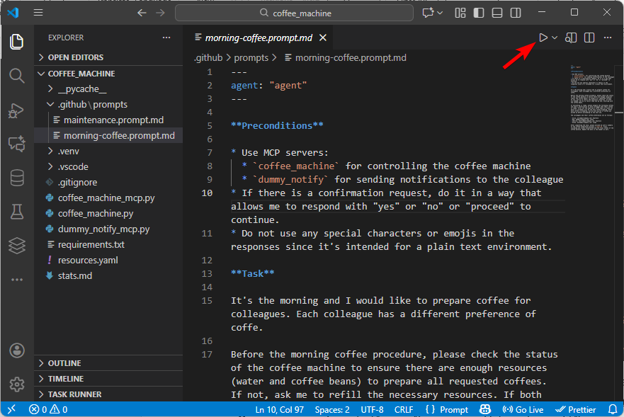Image resolution: width=624 pixels, height=417 pixels.
Task: Show additional views ellipsis in activity bar
Action: pyautogui.click(x=17, y=280)
